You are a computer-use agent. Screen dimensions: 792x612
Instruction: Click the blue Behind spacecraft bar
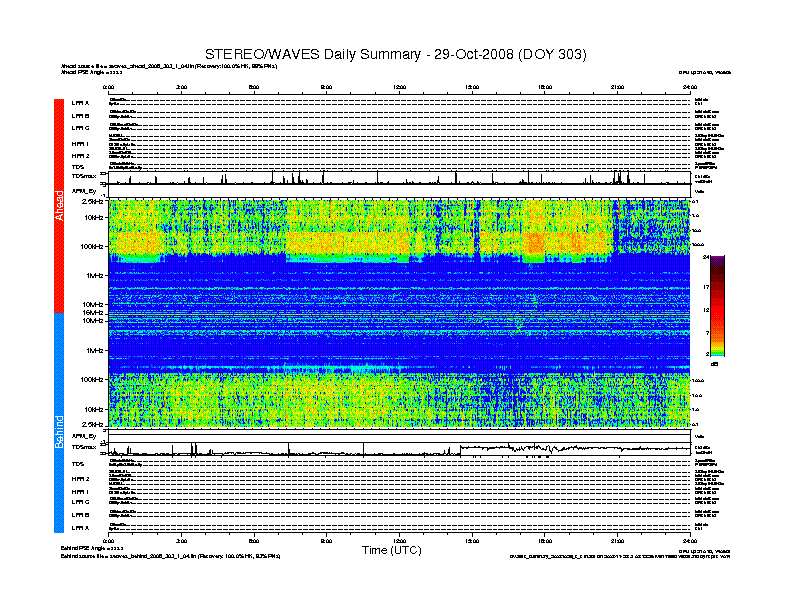[59, 423]
